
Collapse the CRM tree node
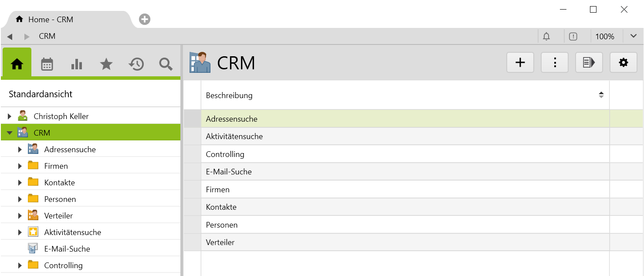coord(10,133)
